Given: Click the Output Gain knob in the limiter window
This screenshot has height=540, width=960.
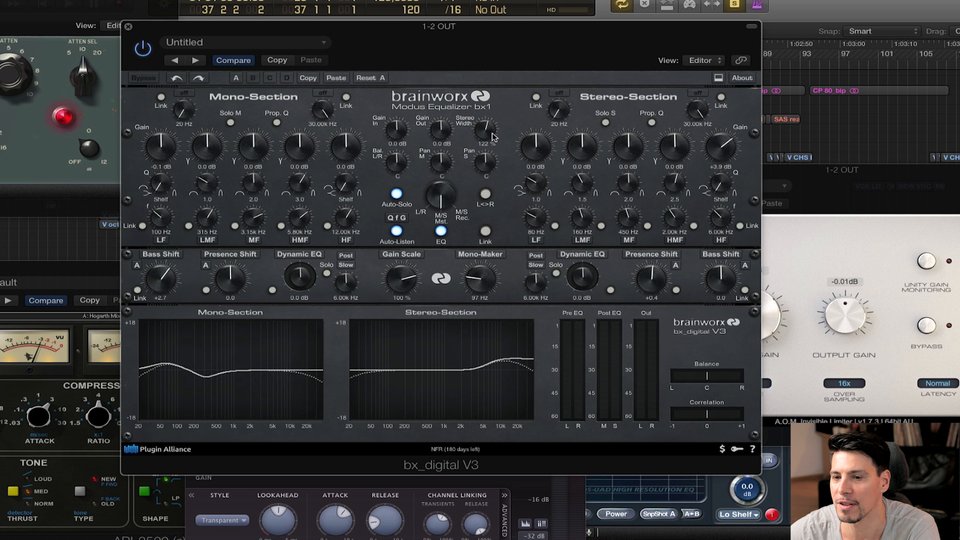Looking at the screenshot, I should point(845,315).
